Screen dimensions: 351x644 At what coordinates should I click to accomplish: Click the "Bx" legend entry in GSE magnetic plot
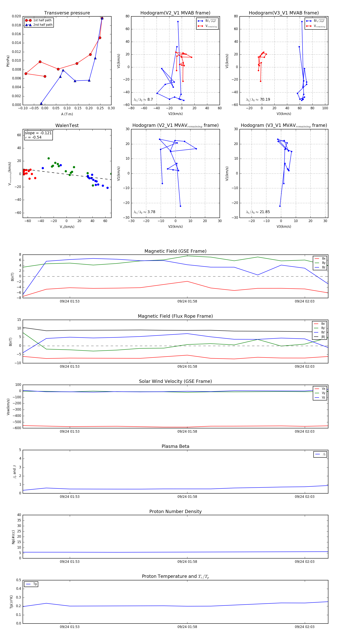click(x=320, y=259)
